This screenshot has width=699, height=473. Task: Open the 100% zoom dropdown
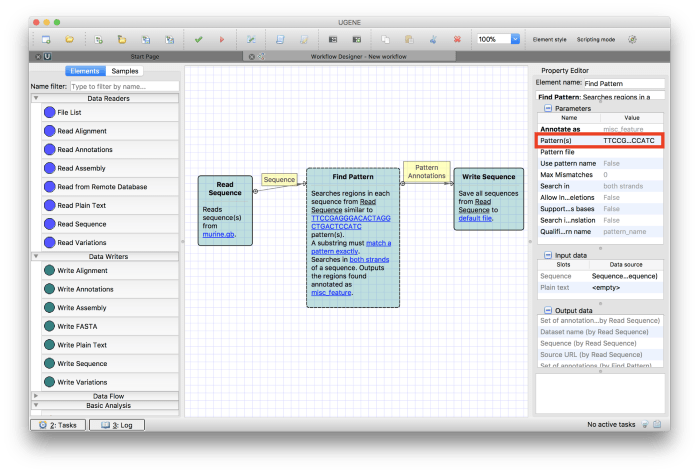515,39
